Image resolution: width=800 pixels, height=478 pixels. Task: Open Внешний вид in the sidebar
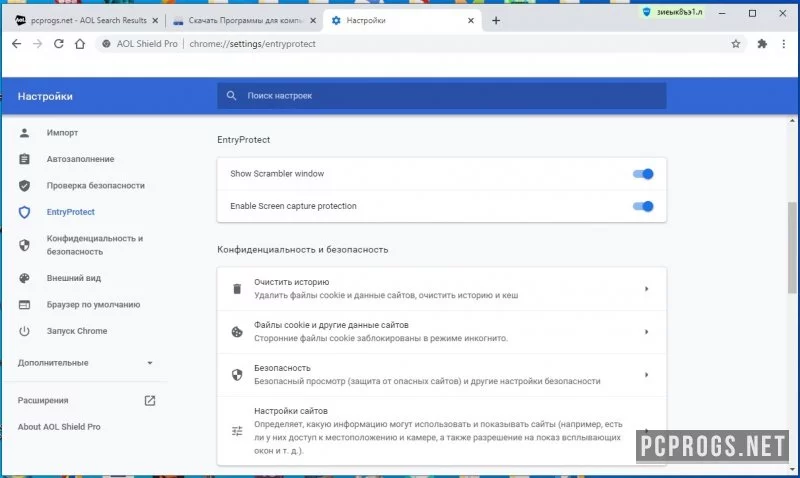pyautogui.click(x=73, y=278)
